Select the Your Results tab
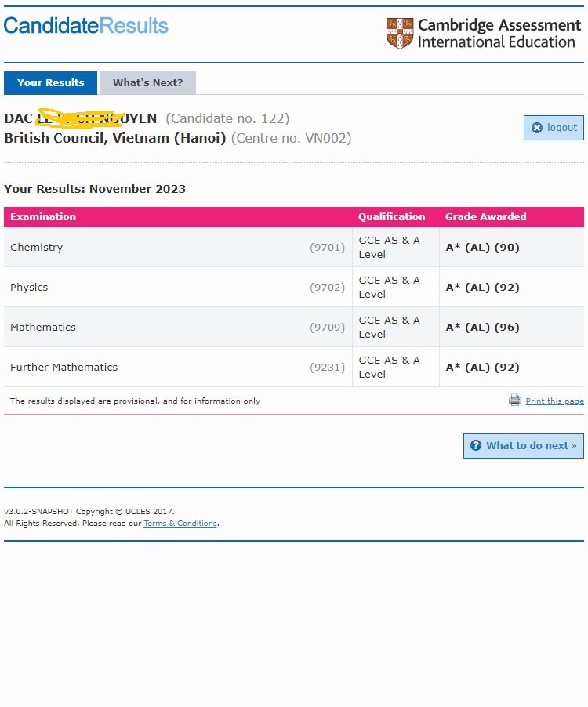The height and width of the screenshot is (707, 588). (50, 83)
